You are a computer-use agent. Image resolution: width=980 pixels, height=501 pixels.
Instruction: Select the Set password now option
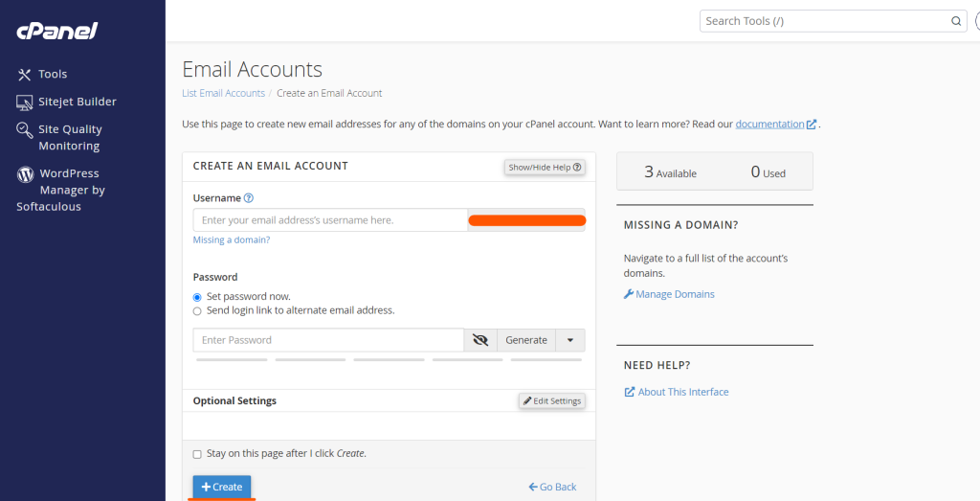pos(197,297)
